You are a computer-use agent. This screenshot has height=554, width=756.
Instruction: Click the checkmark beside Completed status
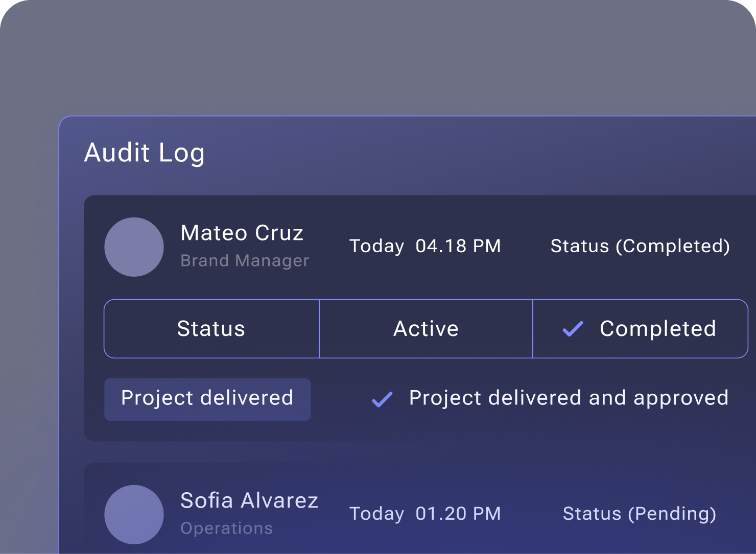click(x=572, y=329)
